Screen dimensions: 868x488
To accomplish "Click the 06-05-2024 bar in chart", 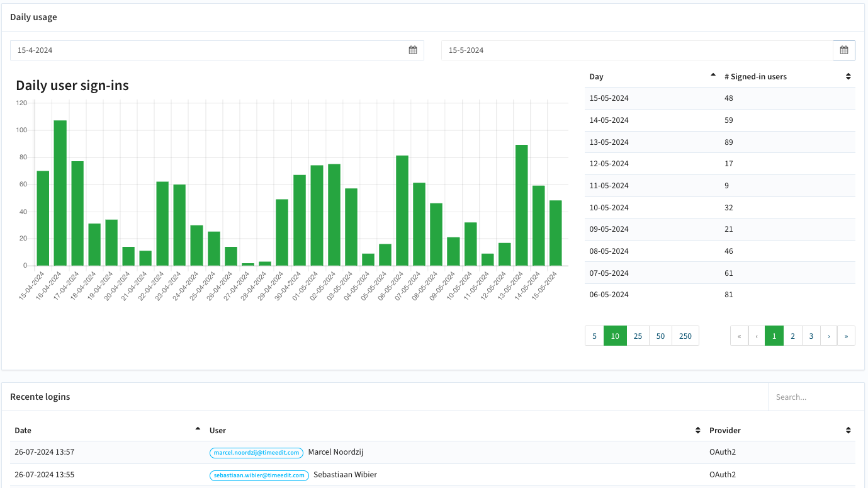I will click(x=402, y=210).
